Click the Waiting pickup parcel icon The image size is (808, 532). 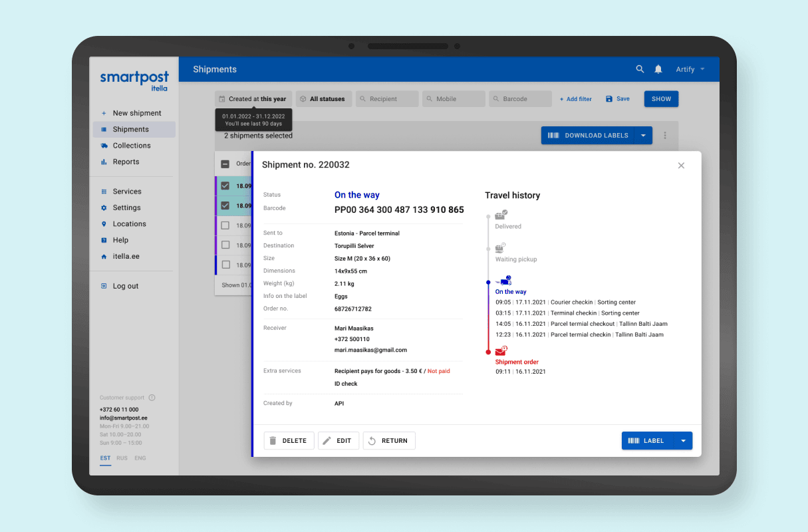(x=501, y=248)
